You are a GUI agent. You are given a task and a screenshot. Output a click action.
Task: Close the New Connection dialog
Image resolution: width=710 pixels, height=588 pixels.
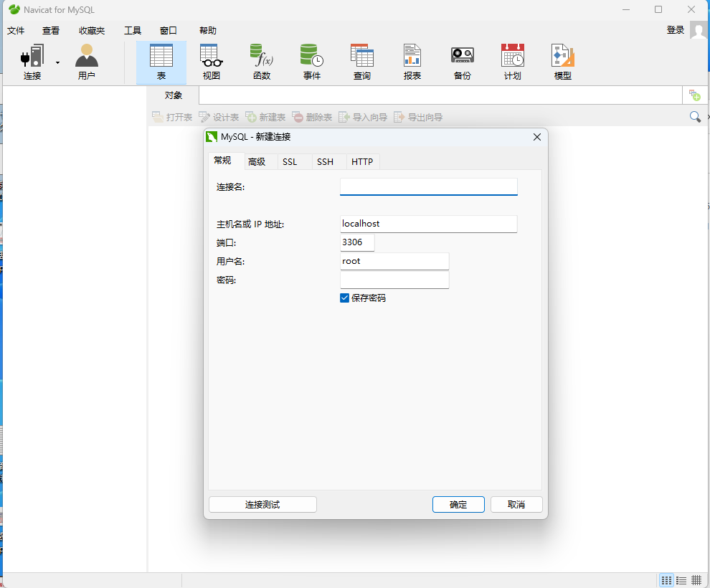tap(537, 137)
